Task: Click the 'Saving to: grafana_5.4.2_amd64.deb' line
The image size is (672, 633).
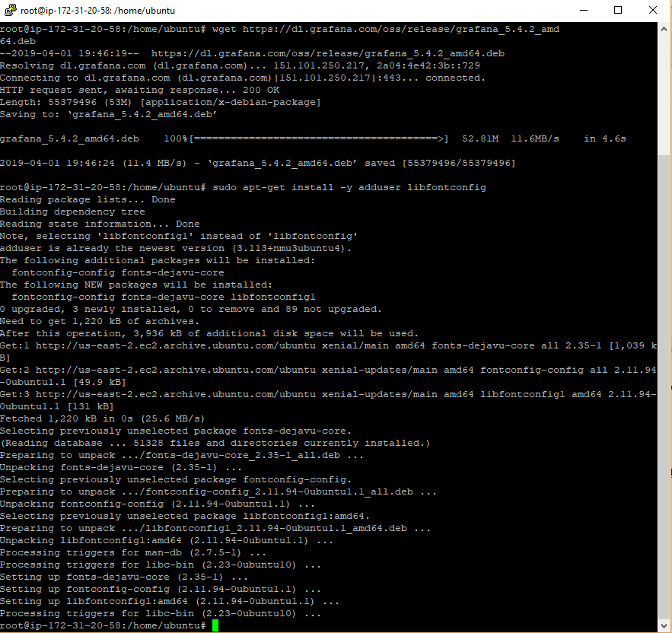Action: pyautogui.click(x=108, y=114)
